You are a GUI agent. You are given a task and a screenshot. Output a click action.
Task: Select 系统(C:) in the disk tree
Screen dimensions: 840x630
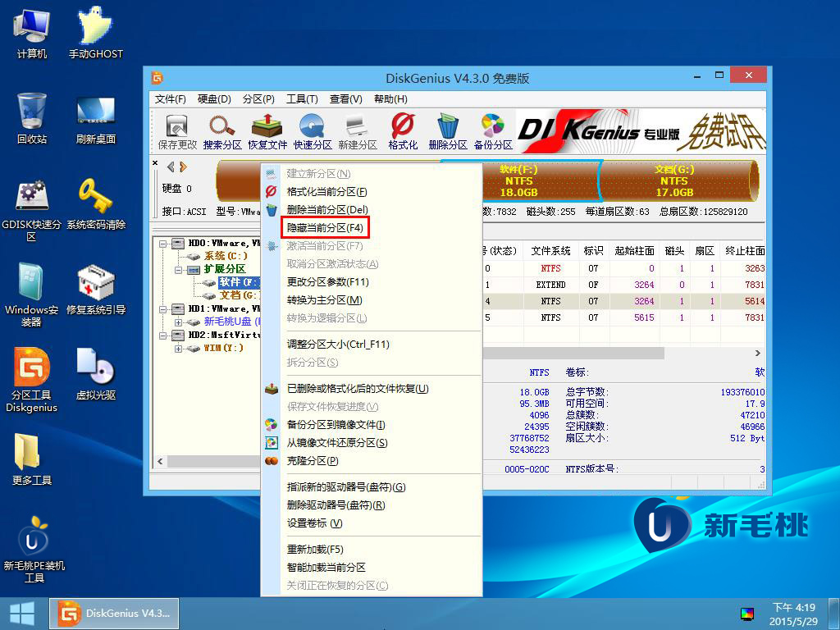click(226, 256)
